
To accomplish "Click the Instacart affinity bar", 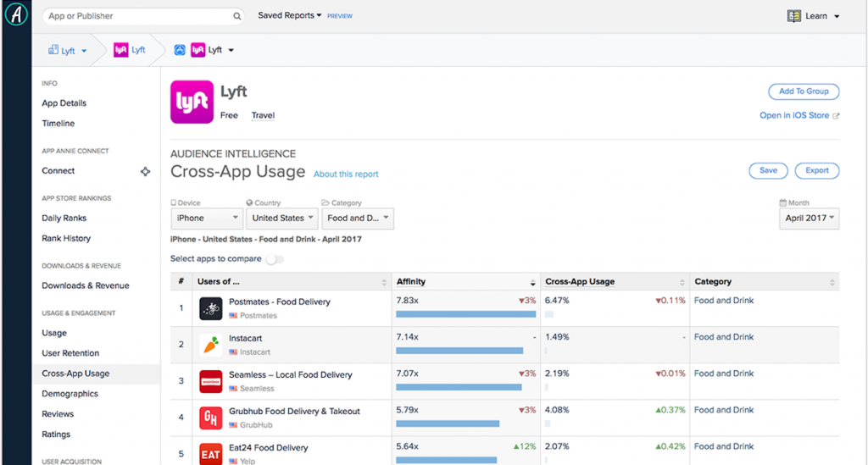I will 459,351.
